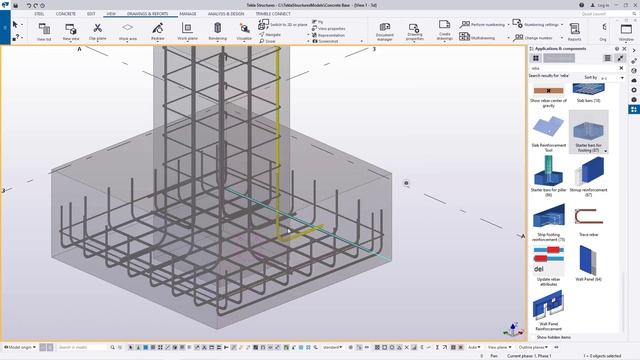Open the ANALYSIS & DESIGN ribbon tab
Image resolution: width=640 pixels, height=360 pixels.
(226, 14)
